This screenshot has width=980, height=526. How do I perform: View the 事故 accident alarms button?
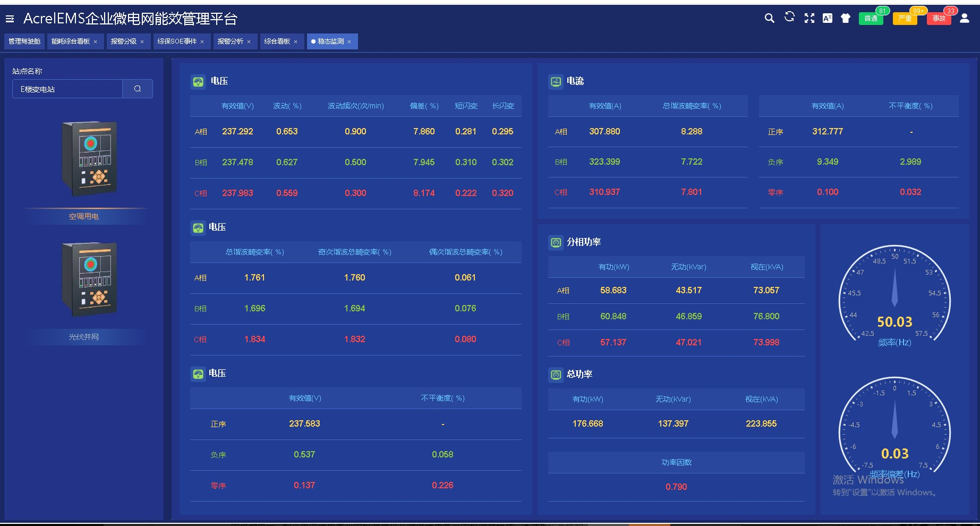pyautogui.click(x=939, y=19)
